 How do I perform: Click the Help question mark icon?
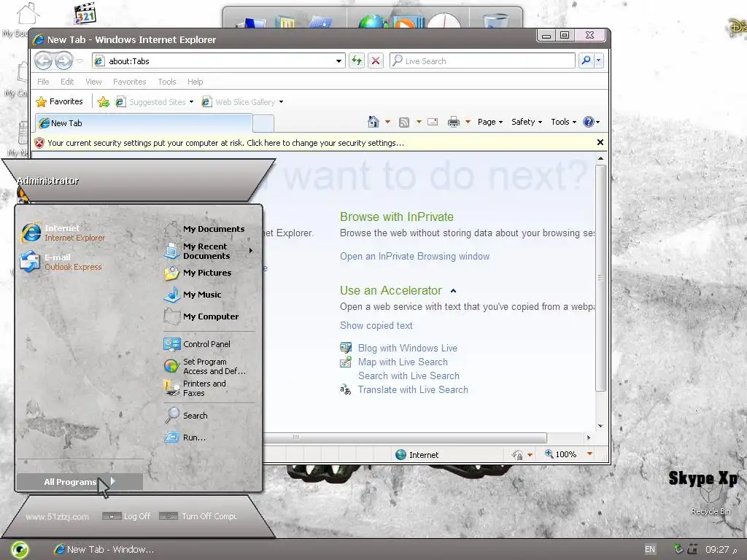click(589, 122)
